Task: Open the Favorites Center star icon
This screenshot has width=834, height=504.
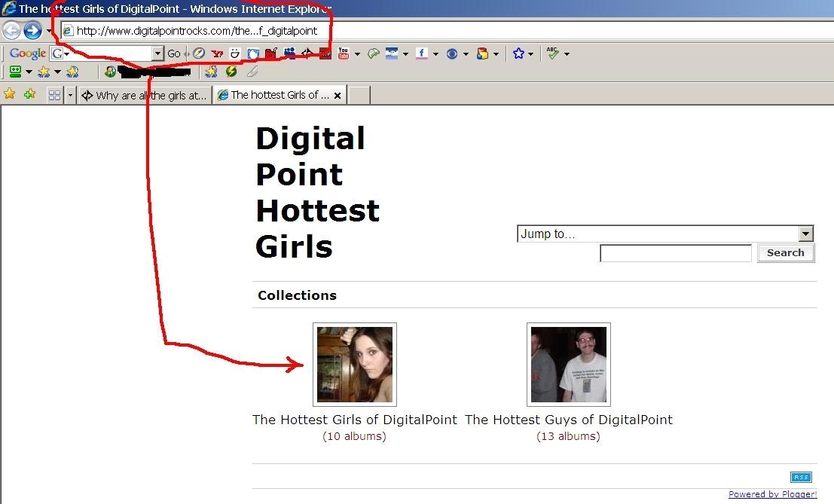Action: point(10,95)
